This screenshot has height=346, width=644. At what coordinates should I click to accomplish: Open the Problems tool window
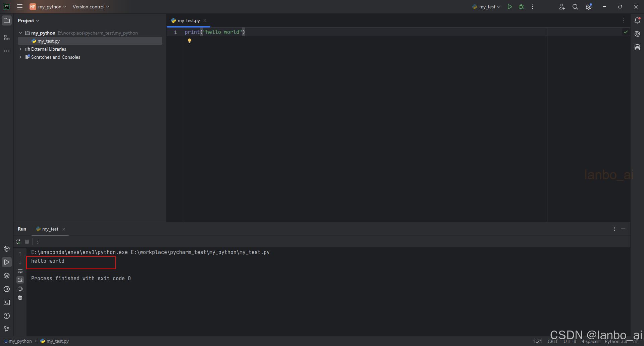(x=7, y=316)
